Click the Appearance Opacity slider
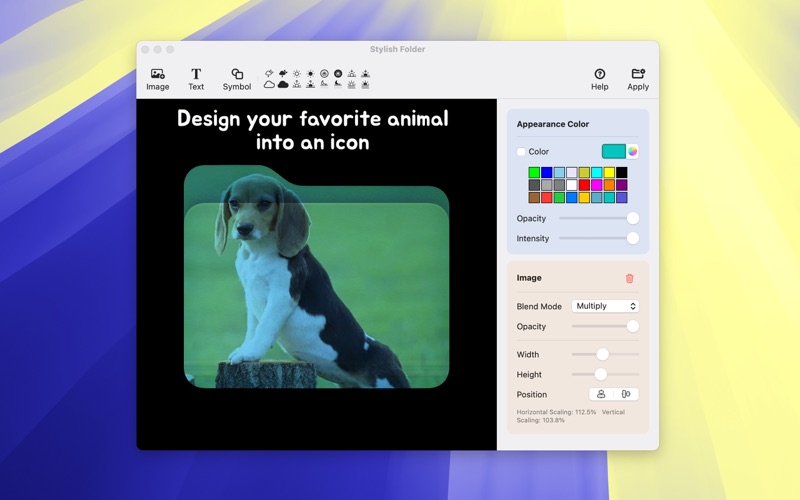Viewport: 800px width, 500px height. point(596,218)
